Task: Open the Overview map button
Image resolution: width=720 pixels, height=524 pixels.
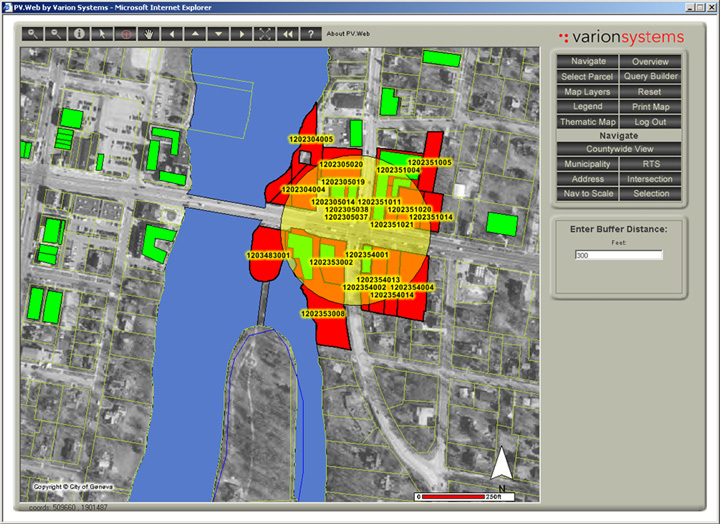Action: pos(650,62)
